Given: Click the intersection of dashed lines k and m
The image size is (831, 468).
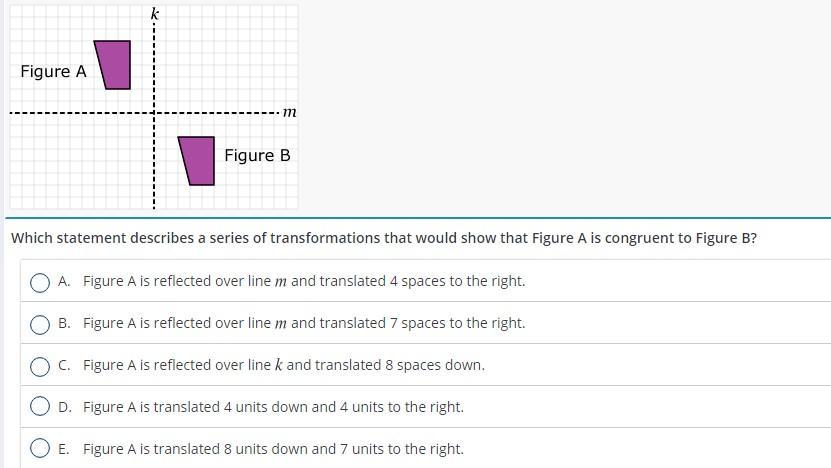Looking at the screenshot, I should pyautogui.click(x=154, y=113).
